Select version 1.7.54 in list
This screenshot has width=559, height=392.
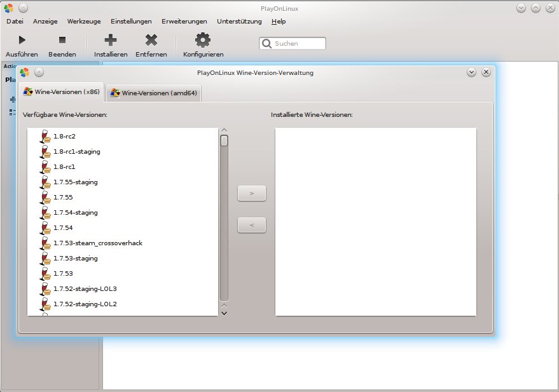(x=63, y=228)
